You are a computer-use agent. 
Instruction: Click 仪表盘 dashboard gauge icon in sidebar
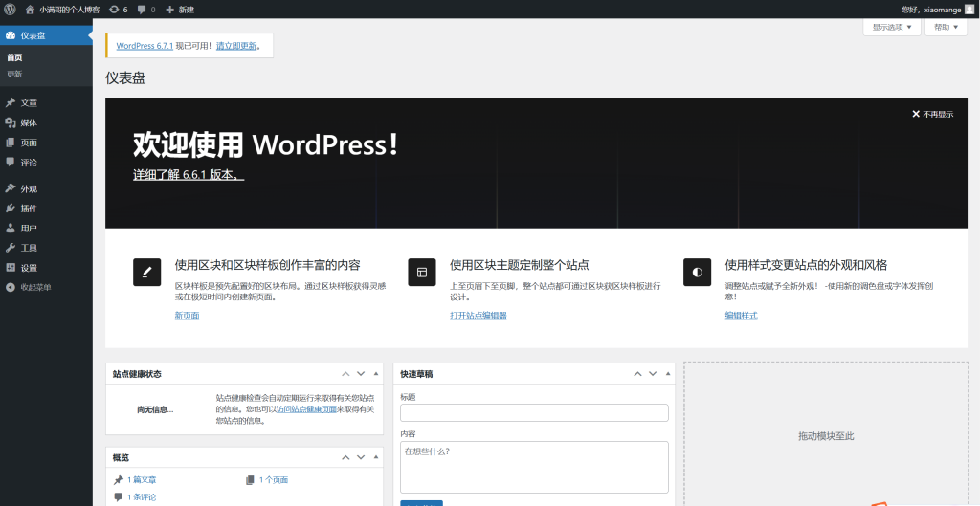pos(10,35)
